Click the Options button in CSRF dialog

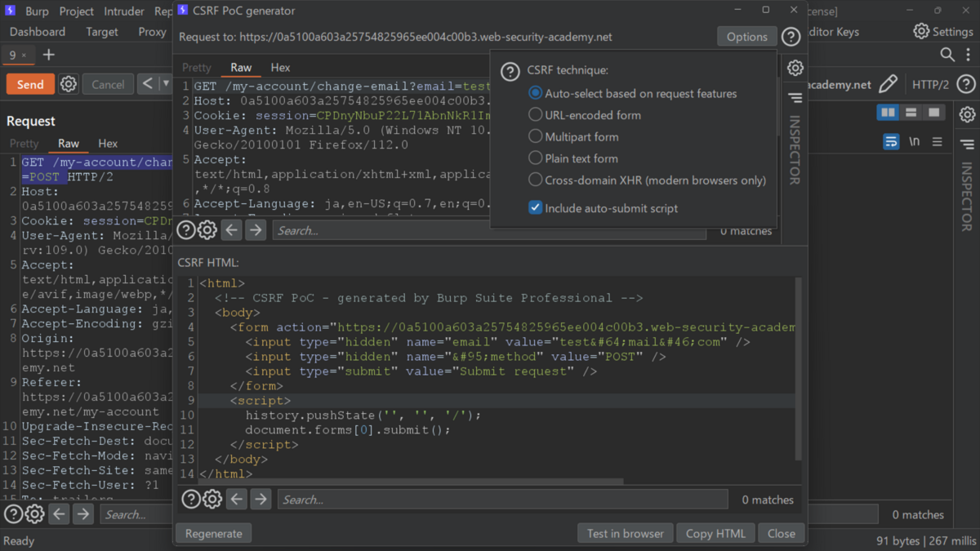pos(747,37)
